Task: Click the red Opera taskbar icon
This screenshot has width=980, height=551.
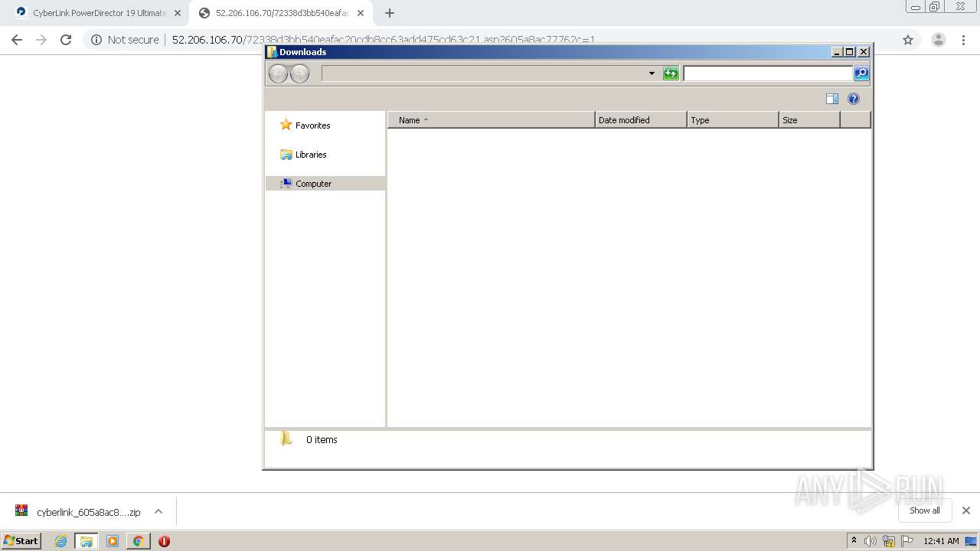Action: pyautogui.click(x=164, y=541)
